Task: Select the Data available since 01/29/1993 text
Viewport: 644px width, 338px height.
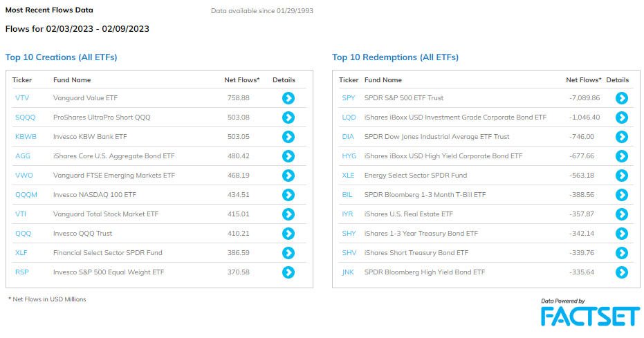Action: tap(262, 11)
